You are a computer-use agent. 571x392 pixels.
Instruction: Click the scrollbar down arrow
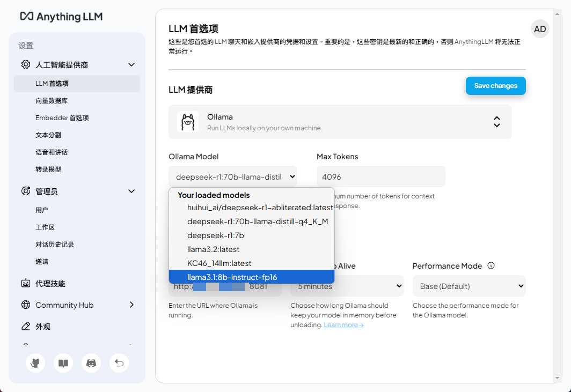coord(557,378)
